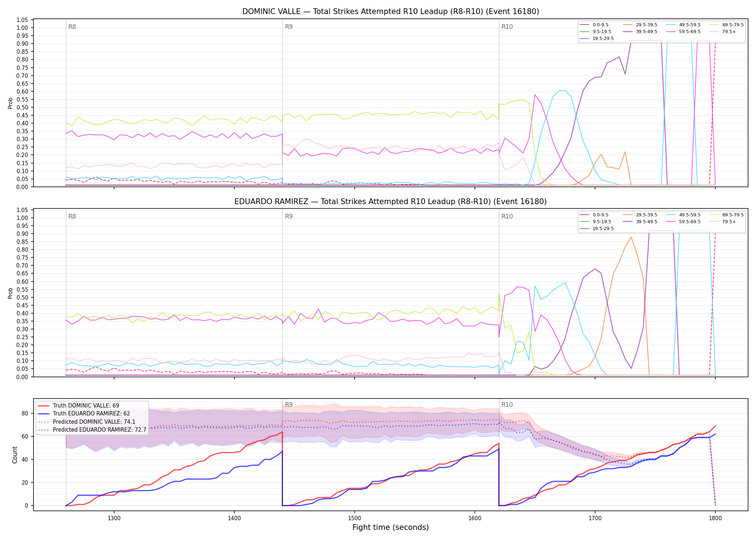Pick the 0.0-9.5 legend entry in Ramirez chart
The width and height of the screenshot is (756, 540).
[x=594, y=215]
